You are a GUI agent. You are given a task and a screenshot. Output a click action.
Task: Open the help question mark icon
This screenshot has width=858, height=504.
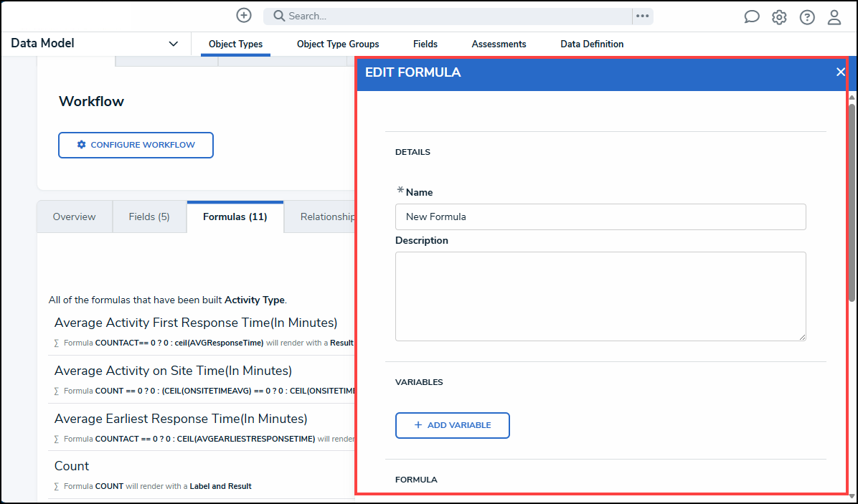pyautogui.click(x=807, y=17)
